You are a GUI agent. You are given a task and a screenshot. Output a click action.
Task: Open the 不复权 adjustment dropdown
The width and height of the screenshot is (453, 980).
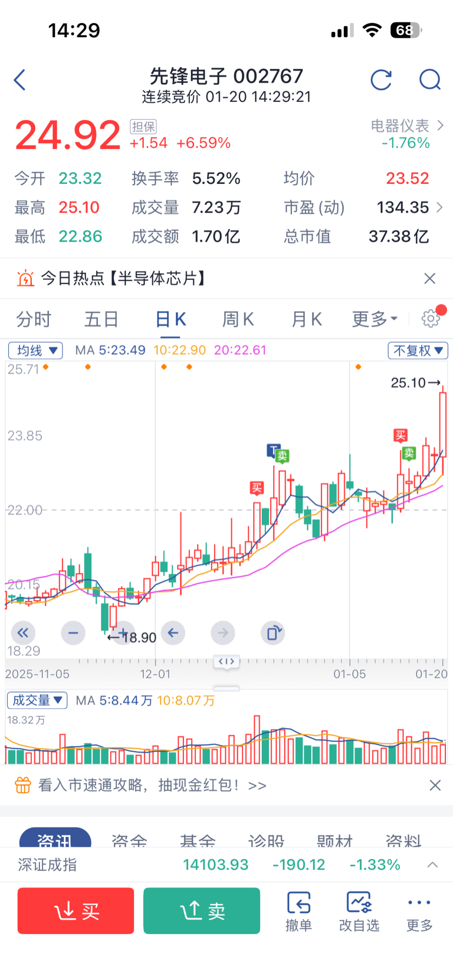(418, 351)
